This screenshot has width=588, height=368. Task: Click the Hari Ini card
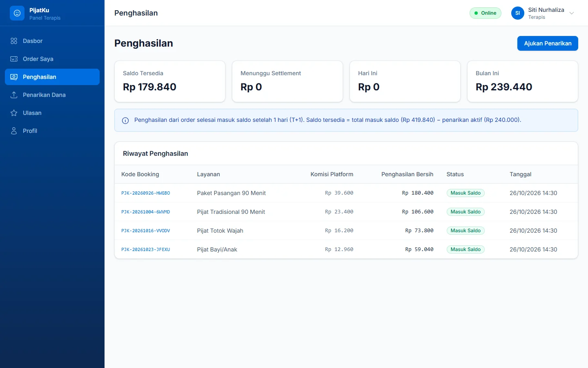(405, 81)
